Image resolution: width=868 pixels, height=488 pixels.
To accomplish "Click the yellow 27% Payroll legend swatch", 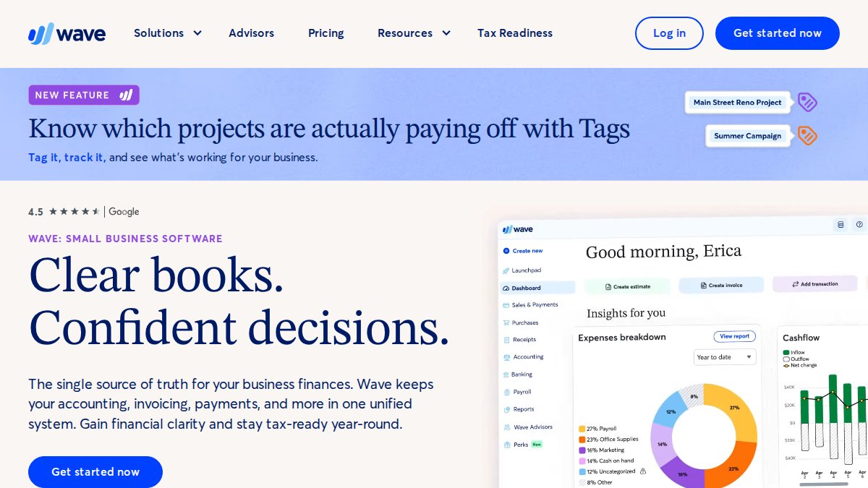I will (x=582, y=429).
